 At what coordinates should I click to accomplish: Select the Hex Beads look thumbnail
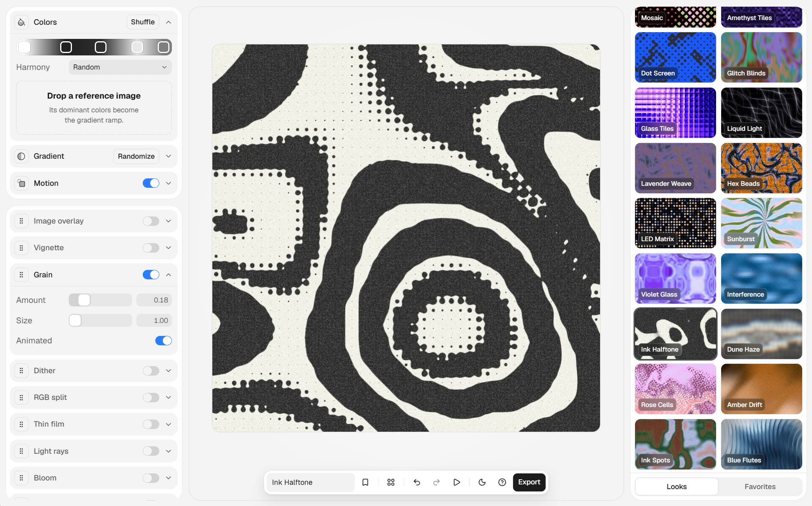tap(762, 168)
